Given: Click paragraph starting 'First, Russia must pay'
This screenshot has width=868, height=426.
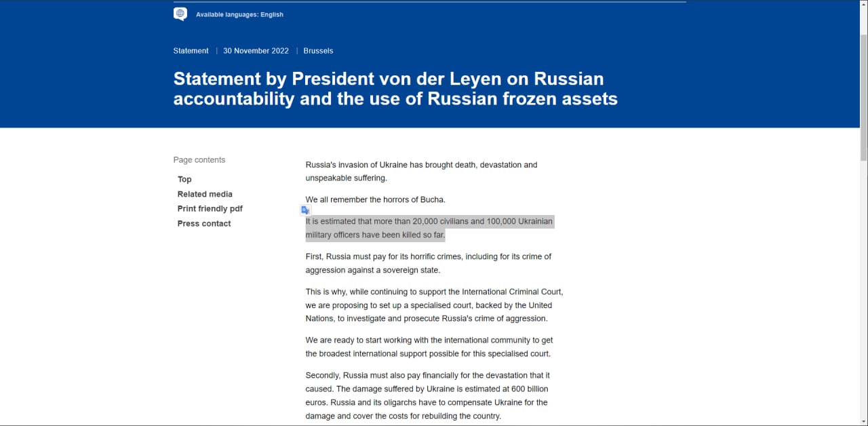Looking at the screenshot, I should [x=429, y=263].
